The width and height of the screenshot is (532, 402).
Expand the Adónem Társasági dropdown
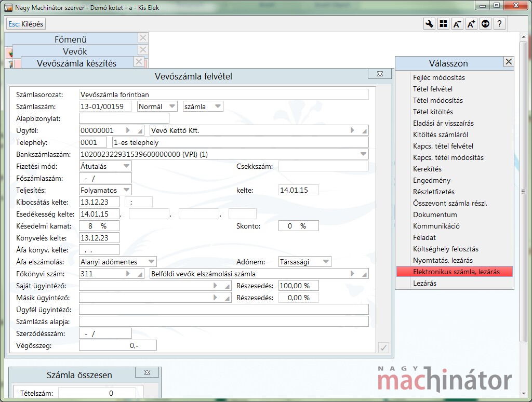click(x=326, y=262)
